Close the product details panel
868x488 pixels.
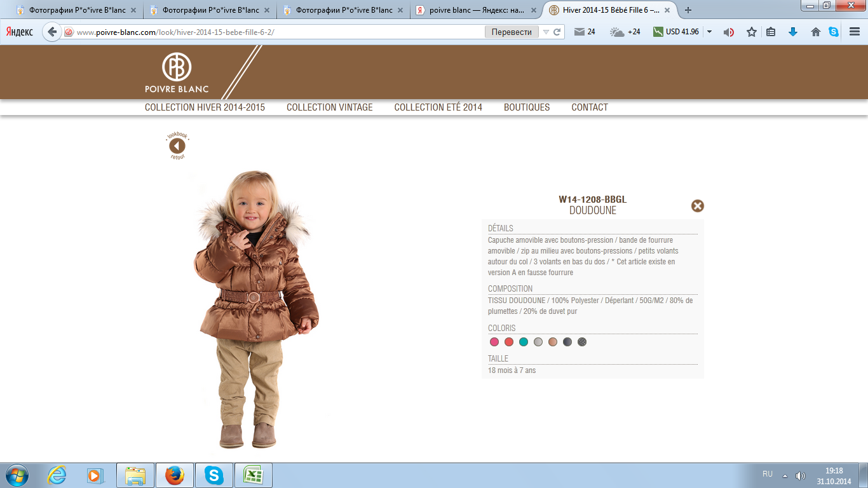coord(698,206)
